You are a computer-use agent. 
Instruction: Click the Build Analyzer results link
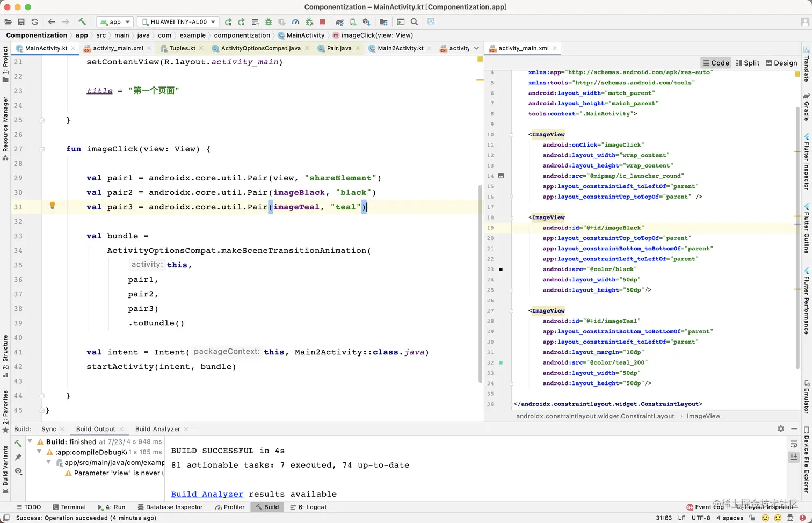[207, 494]
